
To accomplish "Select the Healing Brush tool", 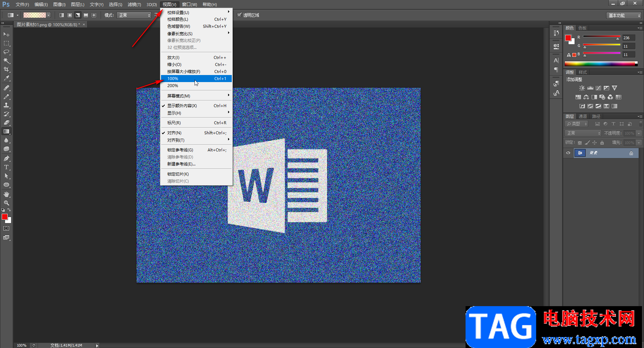I will click(x=6, y=88).
